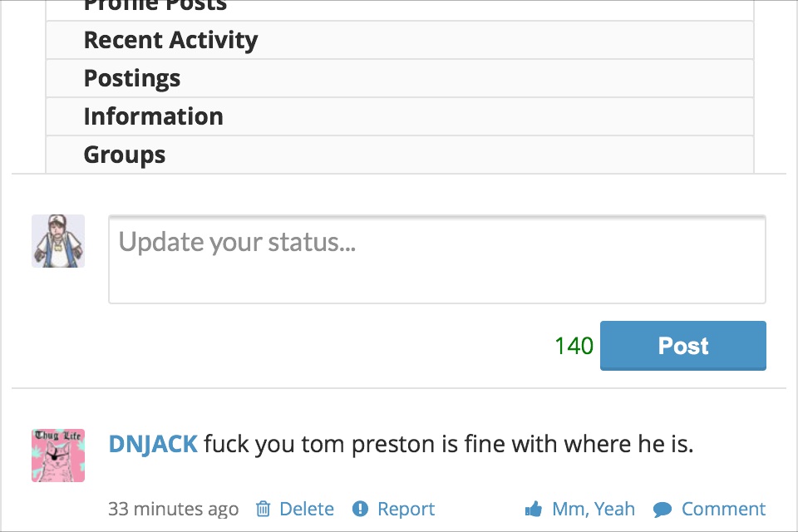Click the trash can Delete icon
Viewport: 798px width, 532px height.
coord(264,509)
